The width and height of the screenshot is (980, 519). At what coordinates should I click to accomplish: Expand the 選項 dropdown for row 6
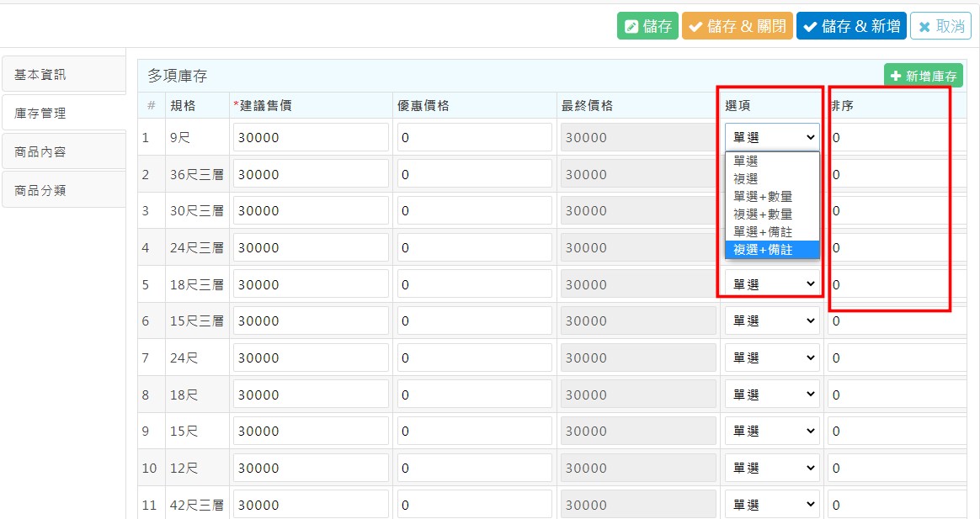tap(772, 321)
